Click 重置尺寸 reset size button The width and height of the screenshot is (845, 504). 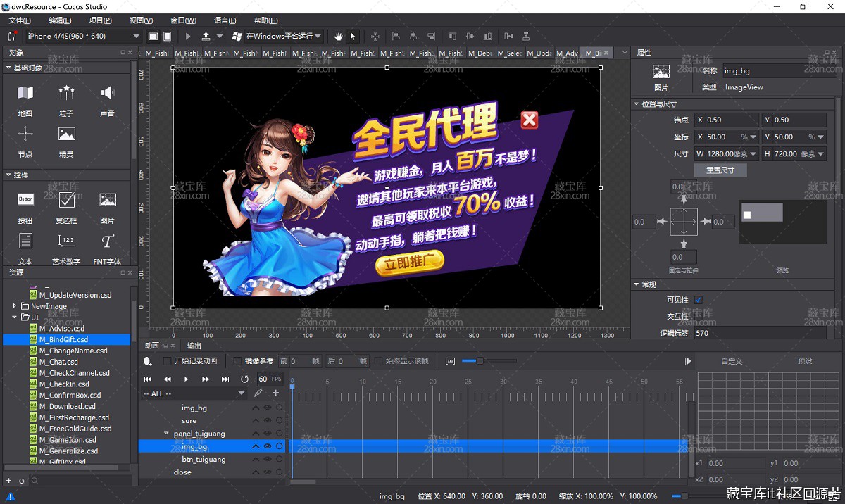point(720,170)
